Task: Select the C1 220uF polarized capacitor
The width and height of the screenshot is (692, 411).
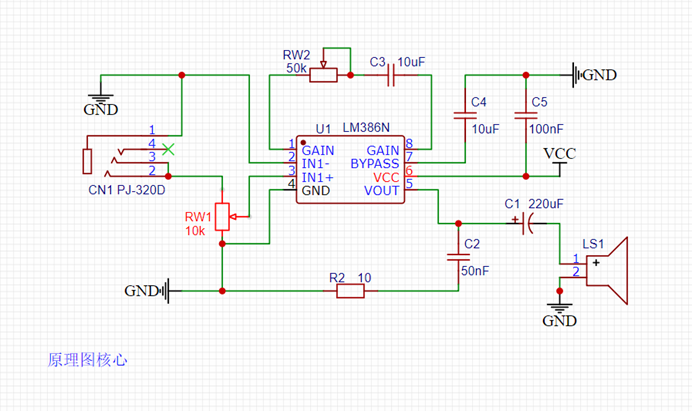Action: [526, 223]
